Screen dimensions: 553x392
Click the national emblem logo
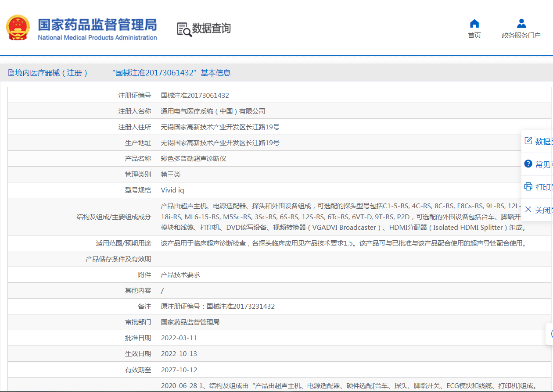coord(18,28)
